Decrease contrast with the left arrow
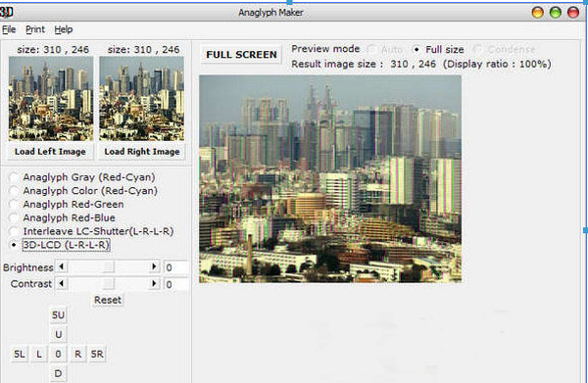This screenshot has height=383, width=588. pyautogui.click(x=62, y=283)
